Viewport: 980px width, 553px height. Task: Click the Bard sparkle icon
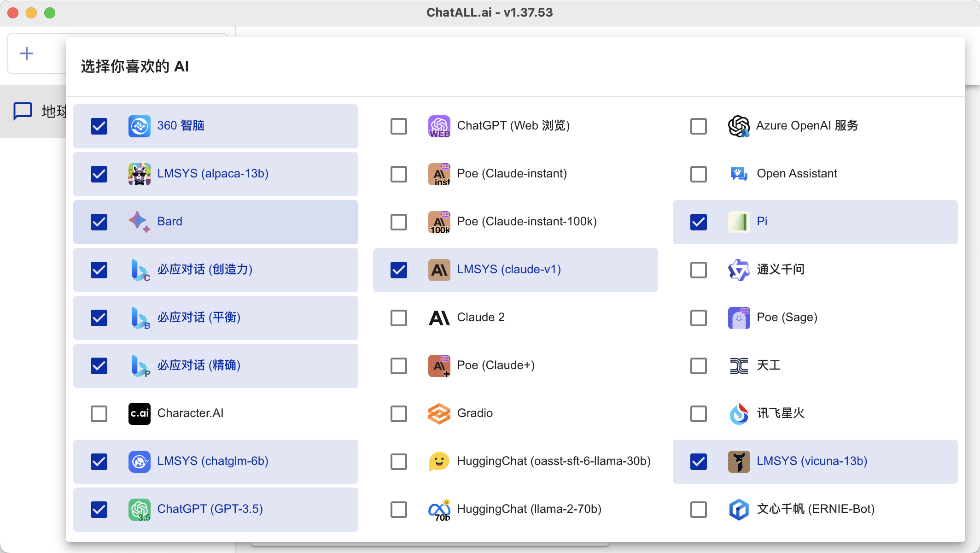(139, 222)
